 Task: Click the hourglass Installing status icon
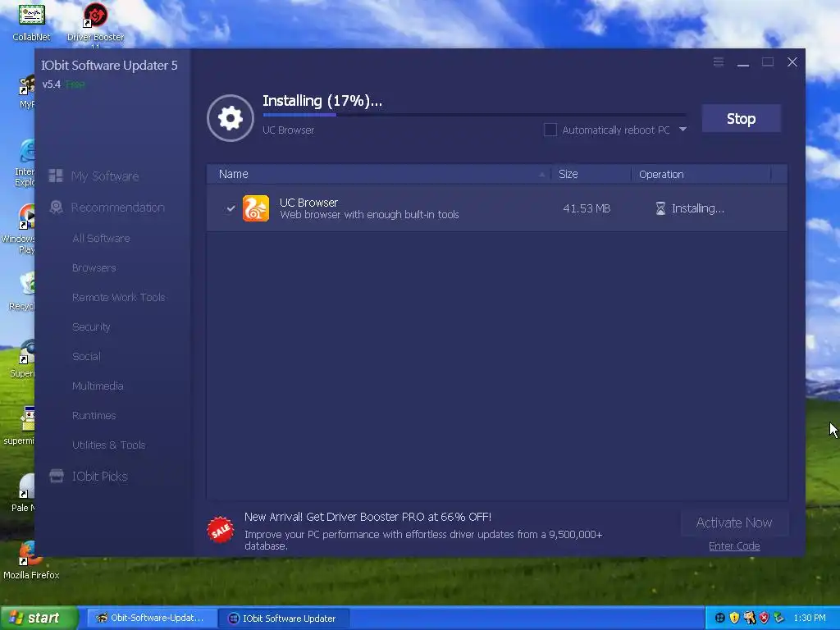tap(660, 208)
